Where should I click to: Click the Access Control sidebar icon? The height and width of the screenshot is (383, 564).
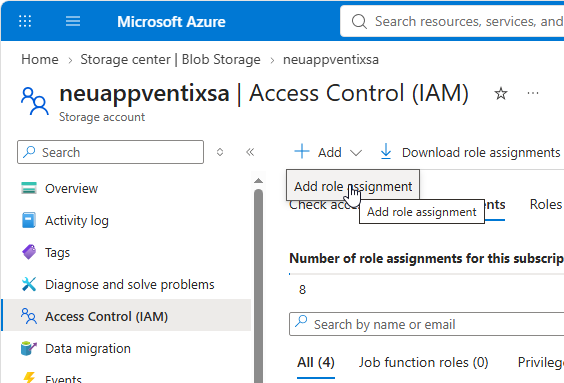click(29, 316)
